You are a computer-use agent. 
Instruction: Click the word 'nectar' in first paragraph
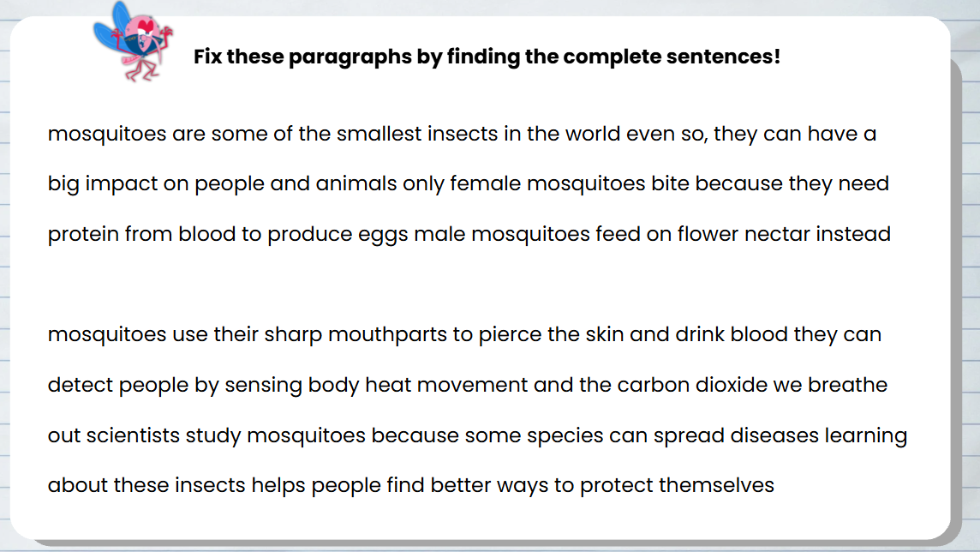[x=777, y=234]
